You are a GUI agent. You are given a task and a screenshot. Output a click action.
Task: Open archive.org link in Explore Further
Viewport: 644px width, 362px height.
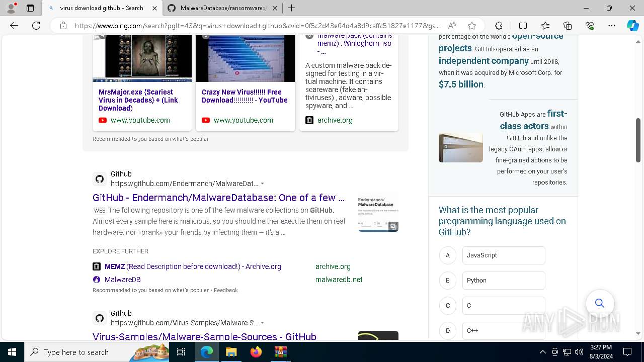click(333, 266)
